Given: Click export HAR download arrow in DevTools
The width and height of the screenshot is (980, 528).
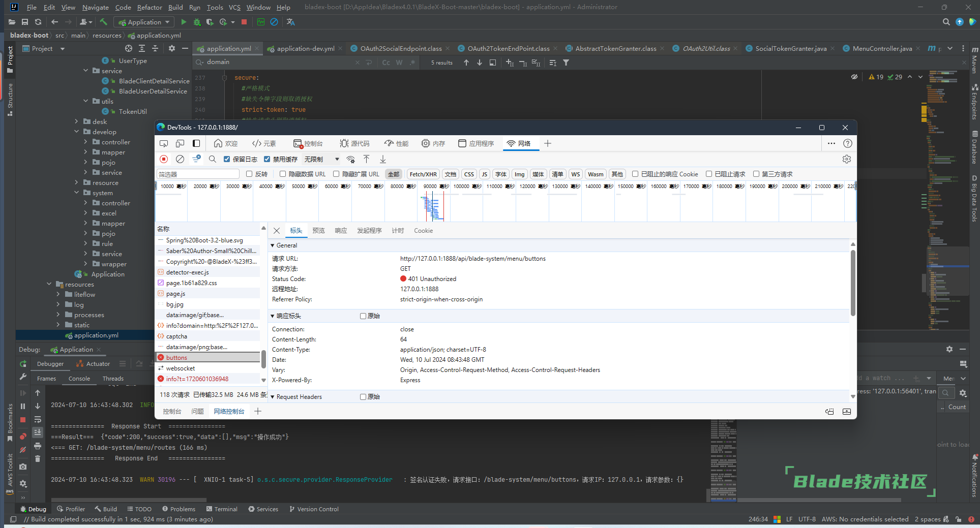Looking at the screenshot, I should pyautogui.click(x=383, y=159).
